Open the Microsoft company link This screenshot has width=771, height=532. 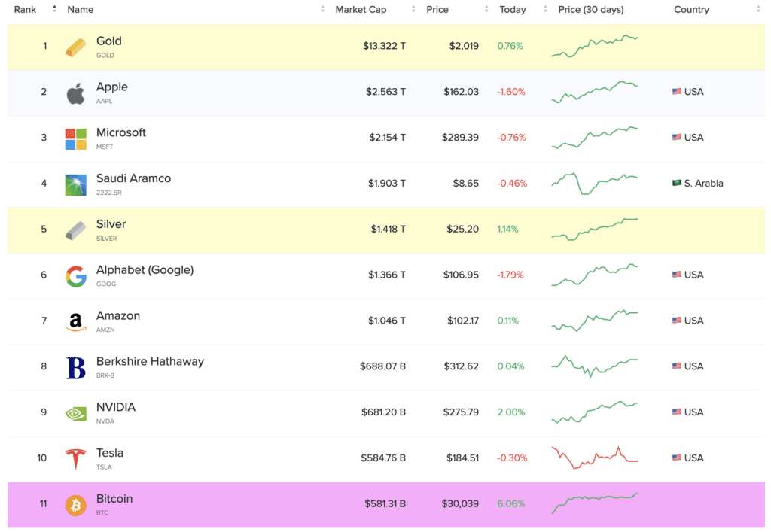click(121, 132)
